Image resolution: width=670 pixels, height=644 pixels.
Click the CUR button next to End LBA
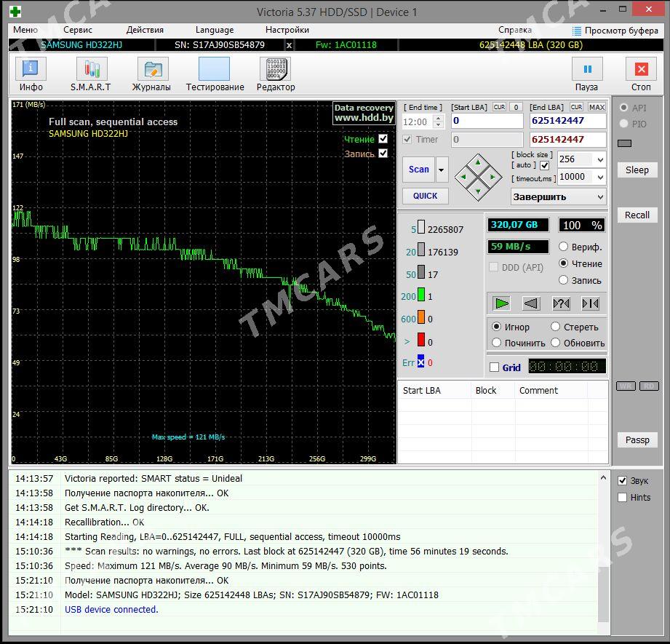click(x=576, y=107)
